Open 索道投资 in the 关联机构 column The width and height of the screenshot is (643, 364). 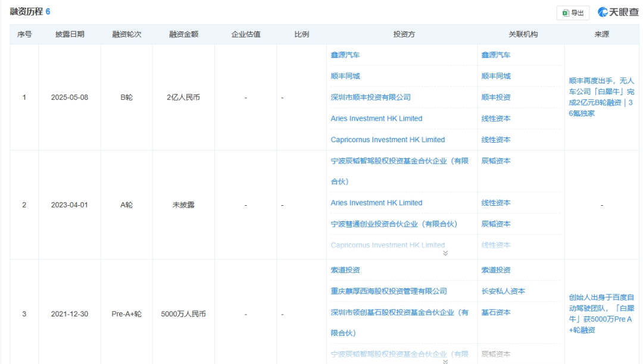coord(496,270)
